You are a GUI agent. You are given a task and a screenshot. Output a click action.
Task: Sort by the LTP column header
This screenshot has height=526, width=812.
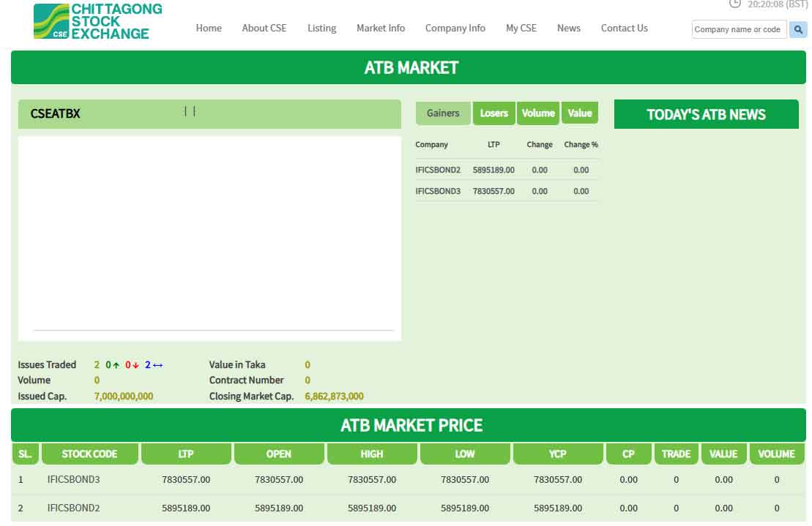(x=186, y=454)
